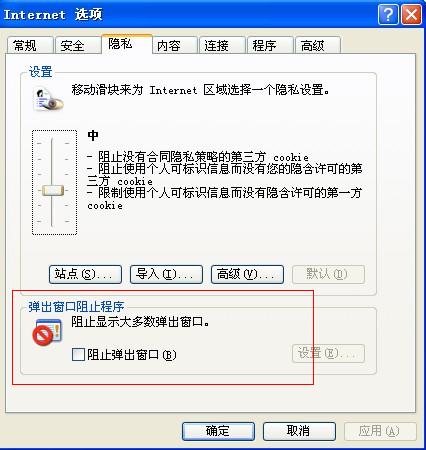The image size is (426, 450).
Task: Open pop-up blocker 设置(E)... button
Action: pyautogui.click(x=328, y=353)
